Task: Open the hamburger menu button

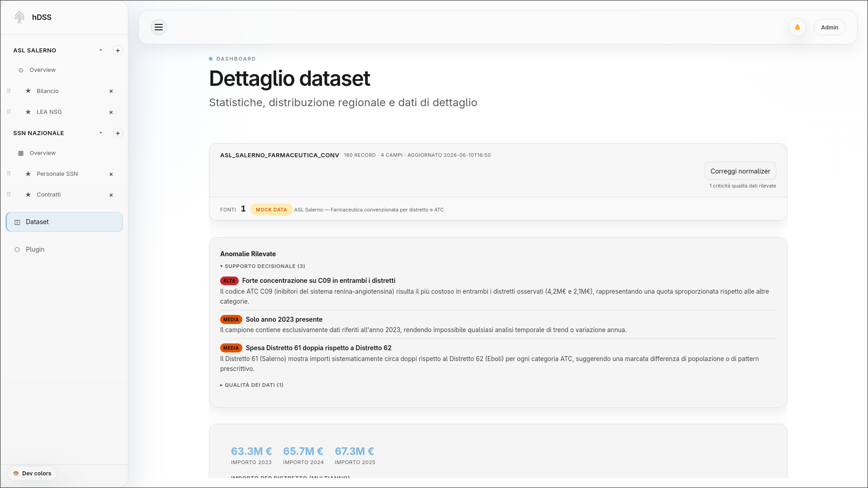Action: click(159, 27)
